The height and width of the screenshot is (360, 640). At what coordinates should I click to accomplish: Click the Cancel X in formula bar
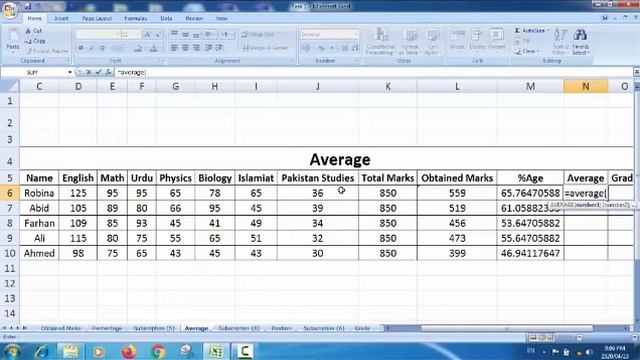89,72
